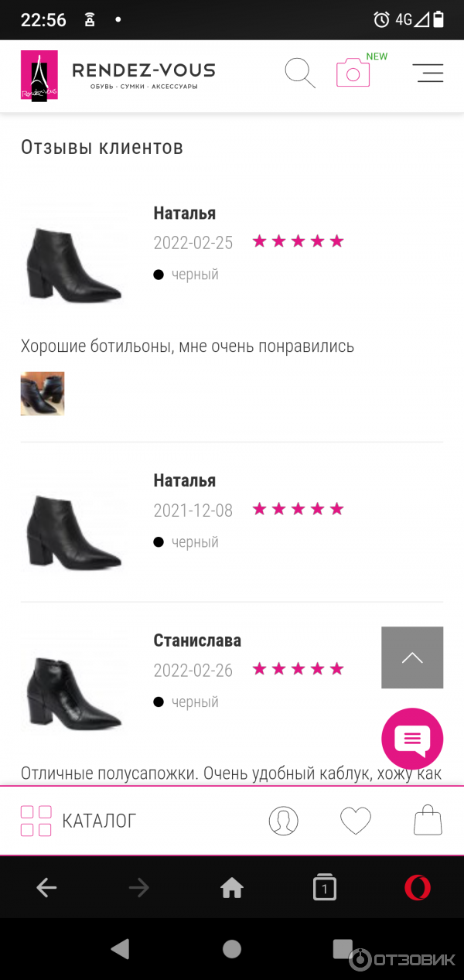The width and height of the screenshot is (464, 980).
Task: Open the Каталог menu
Action: [78, 821]
